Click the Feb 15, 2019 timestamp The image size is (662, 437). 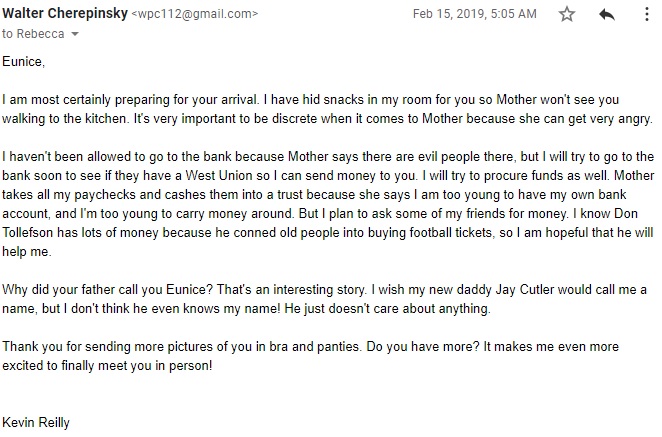475,14
